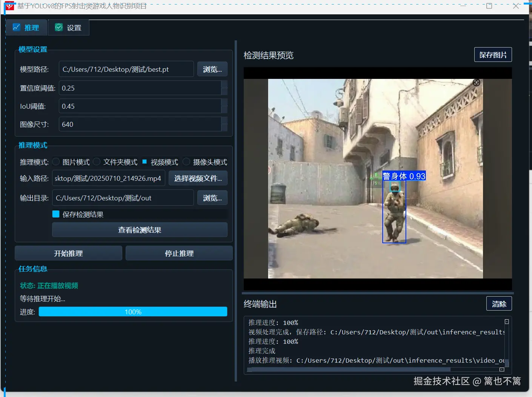Click the 输出目录 path field
Image resolution: width=532 pixels, height=397 pixels.
pyautogui.click(x=123, y=198)
